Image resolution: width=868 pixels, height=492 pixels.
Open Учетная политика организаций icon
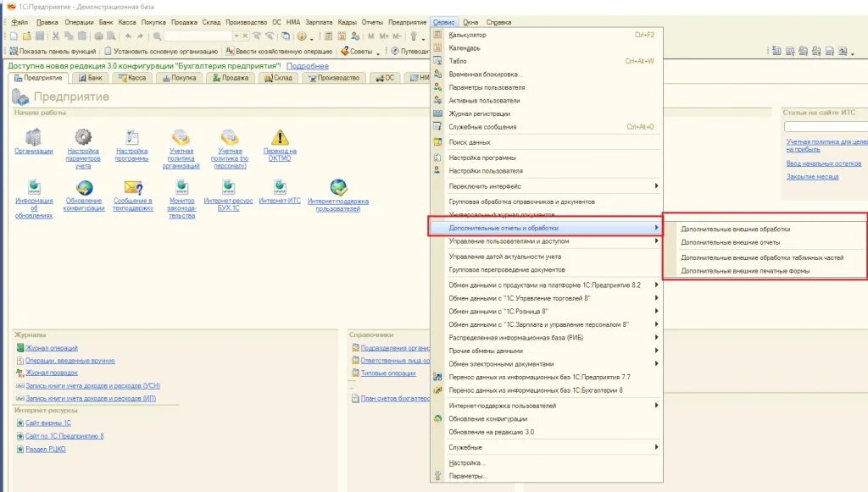pyautogui.click(x=181, y=136)
